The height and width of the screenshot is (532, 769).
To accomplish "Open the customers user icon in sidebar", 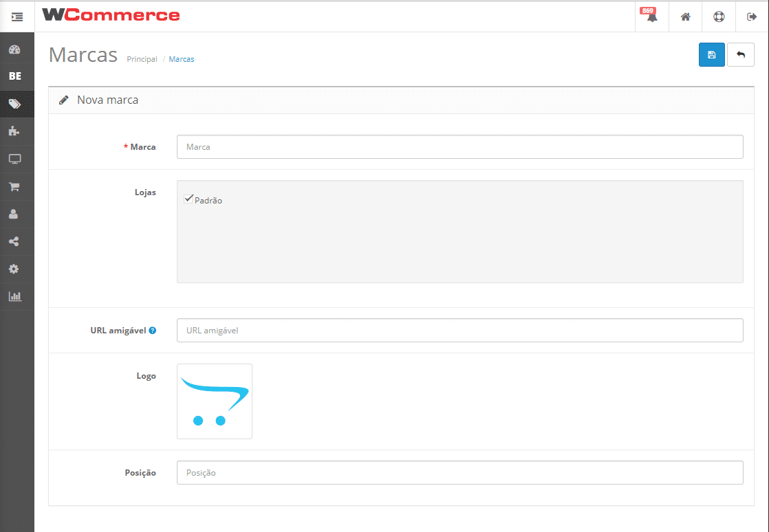I will coord(14,214).
